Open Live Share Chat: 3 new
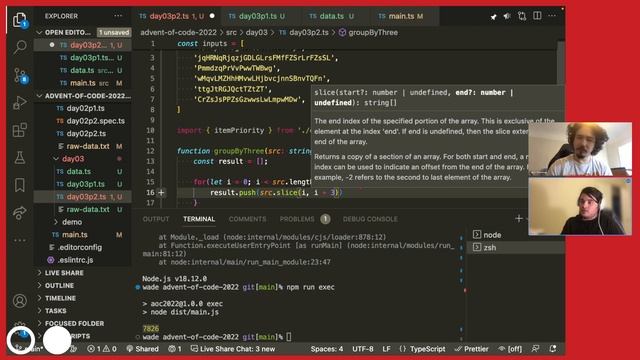 point(233,349)
